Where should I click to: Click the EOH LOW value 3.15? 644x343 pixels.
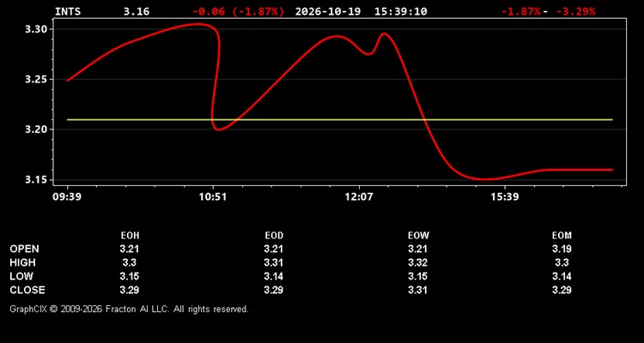[130, 276]
